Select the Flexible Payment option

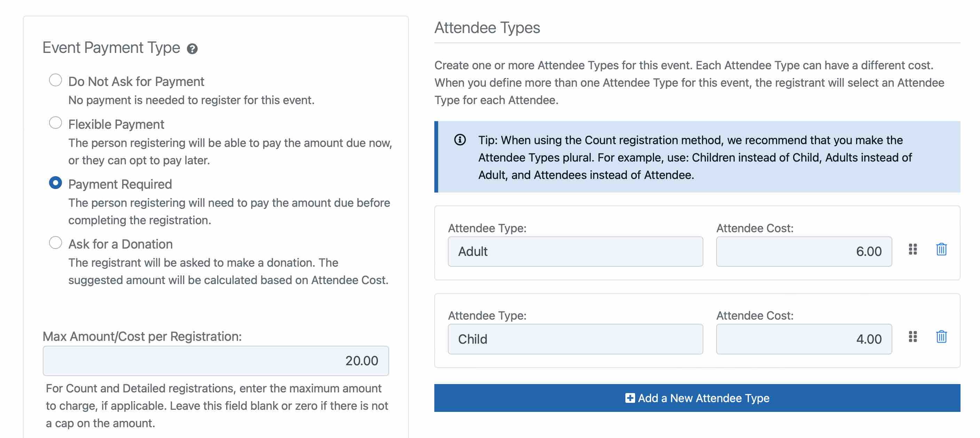click(x=56, y=123)
